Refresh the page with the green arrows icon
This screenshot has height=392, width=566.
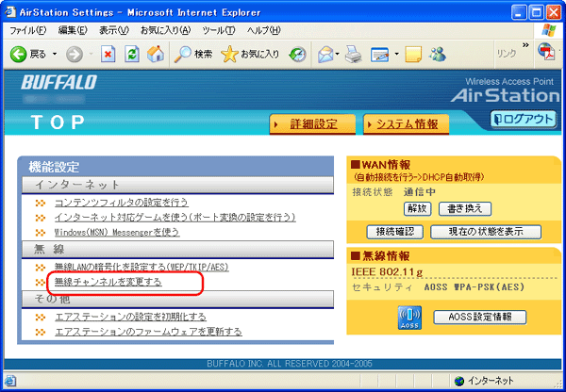(x=132, y=55)
